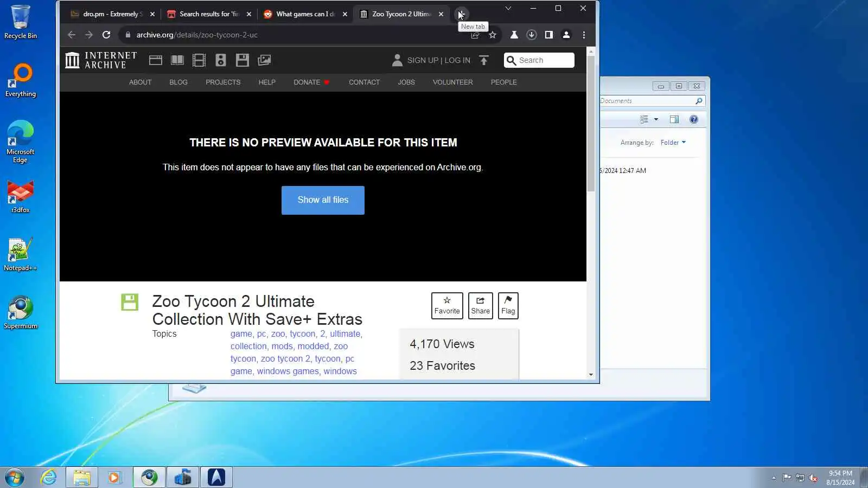Go back to the previous page
The height and width of the screenshot is (488, 868).
tap(72, 35)
